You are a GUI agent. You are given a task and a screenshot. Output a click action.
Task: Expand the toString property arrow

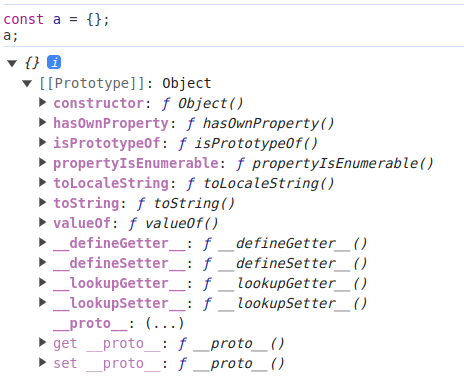click(42, 202)
